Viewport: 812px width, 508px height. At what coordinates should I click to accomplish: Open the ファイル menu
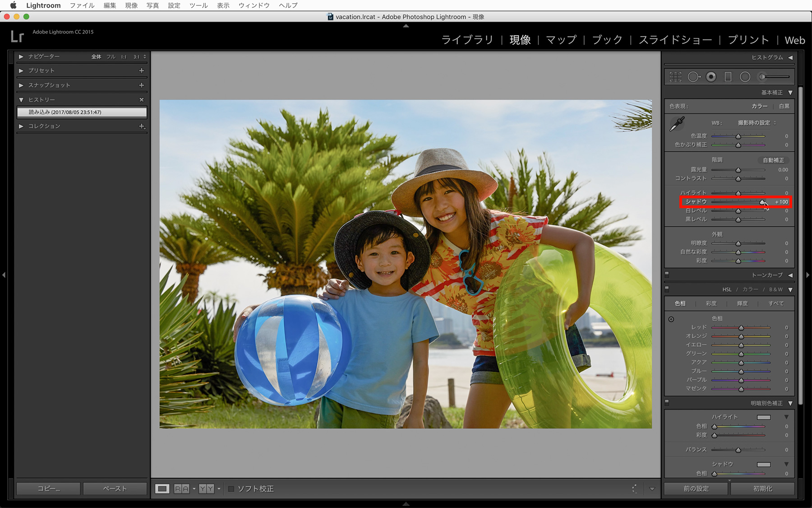[82, 5]
